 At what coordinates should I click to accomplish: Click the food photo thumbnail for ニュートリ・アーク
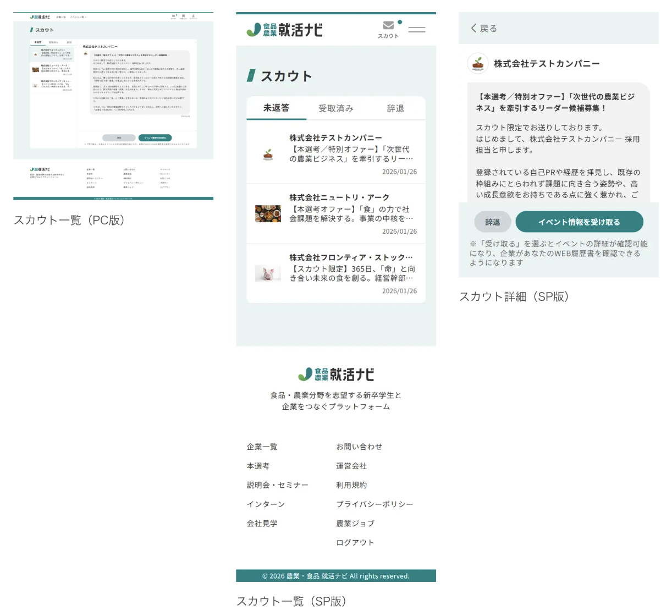point(268,213)
